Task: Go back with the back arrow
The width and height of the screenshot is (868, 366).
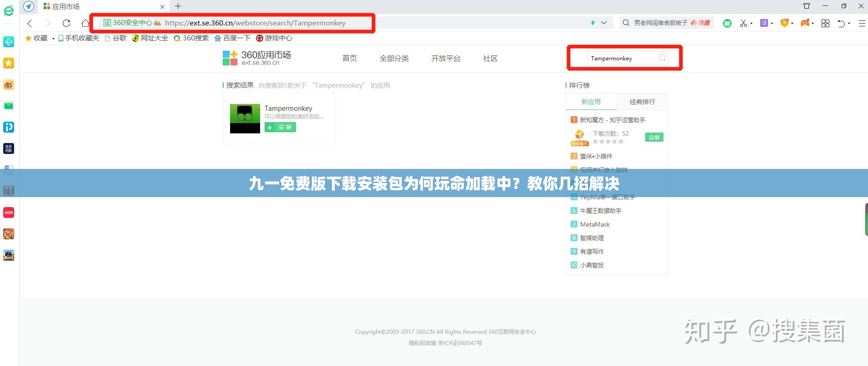Action: 30,23
